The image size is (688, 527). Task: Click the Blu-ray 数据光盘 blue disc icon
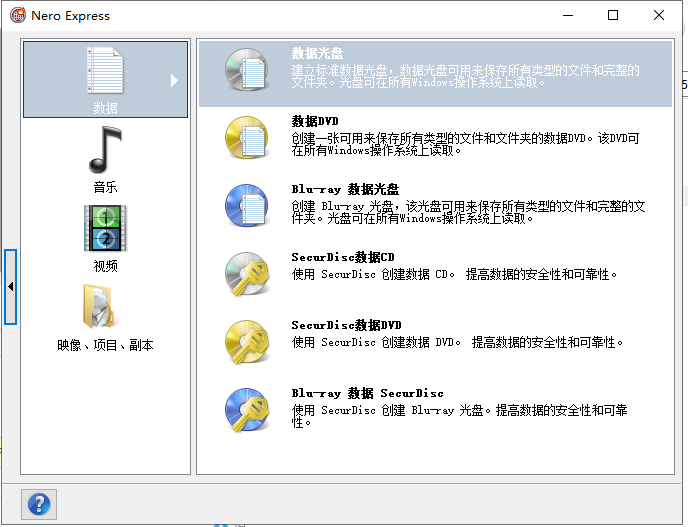(247, 205)
